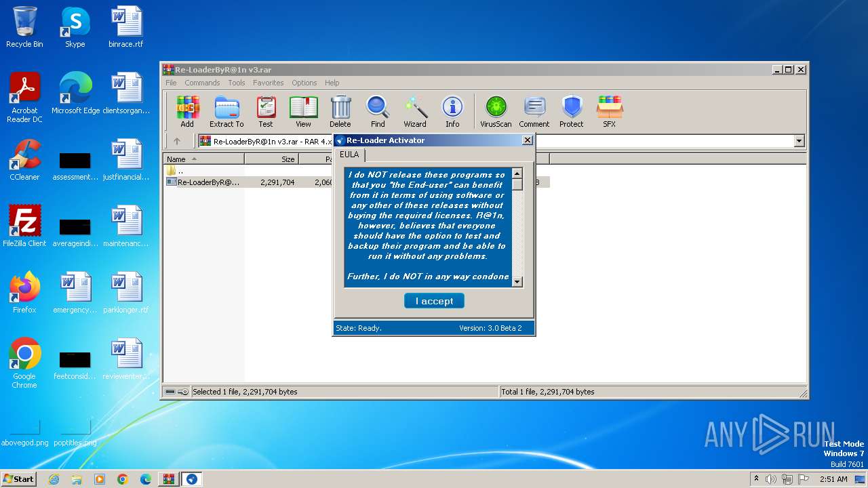Open the Tools menu
The width and height of the screenshot is (868, 488).
tap(237, 83)
